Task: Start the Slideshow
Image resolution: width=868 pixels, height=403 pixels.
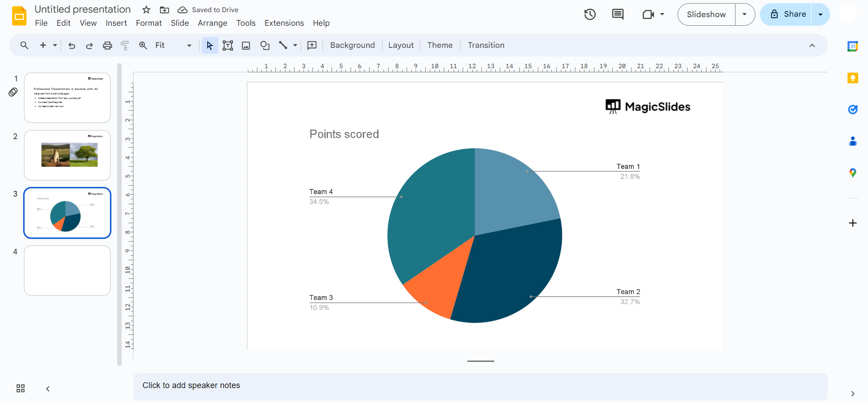Action: (706, 14)
